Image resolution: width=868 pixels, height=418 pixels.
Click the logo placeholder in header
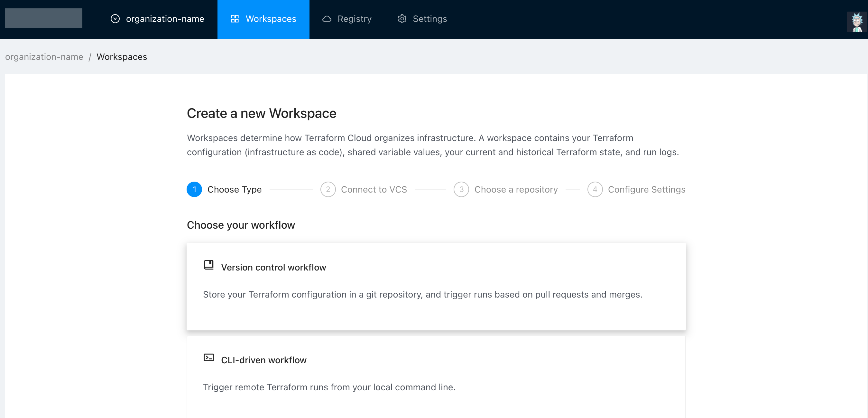[43, 18]
